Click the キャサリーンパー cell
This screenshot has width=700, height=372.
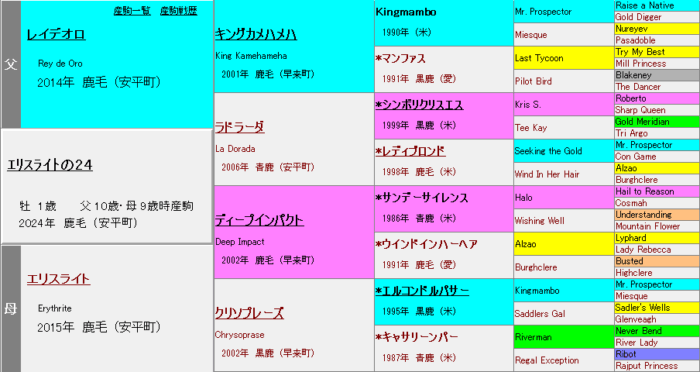coord(444,348)
